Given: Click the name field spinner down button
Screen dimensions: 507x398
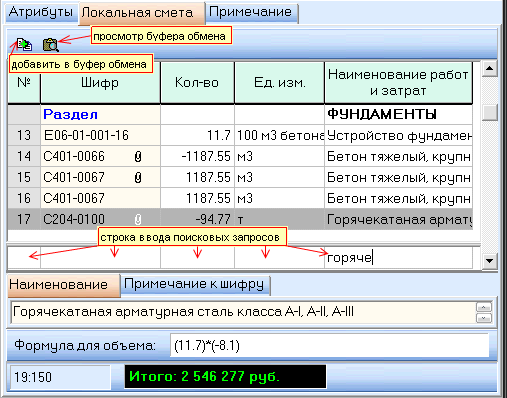Looking at the screenshot, I should (484, 318).
